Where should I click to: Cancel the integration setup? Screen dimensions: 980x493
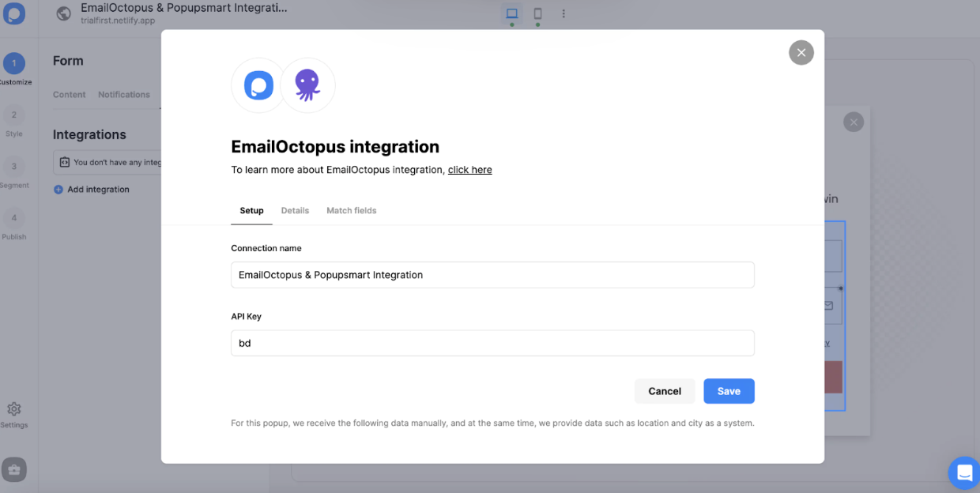(665, 391)
